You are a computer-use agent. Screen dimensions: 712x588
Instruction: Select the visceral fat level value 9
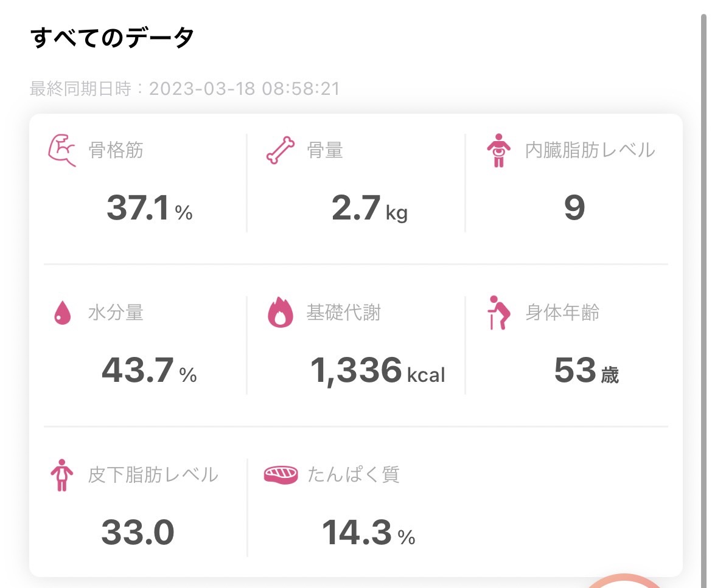(574, 207)
